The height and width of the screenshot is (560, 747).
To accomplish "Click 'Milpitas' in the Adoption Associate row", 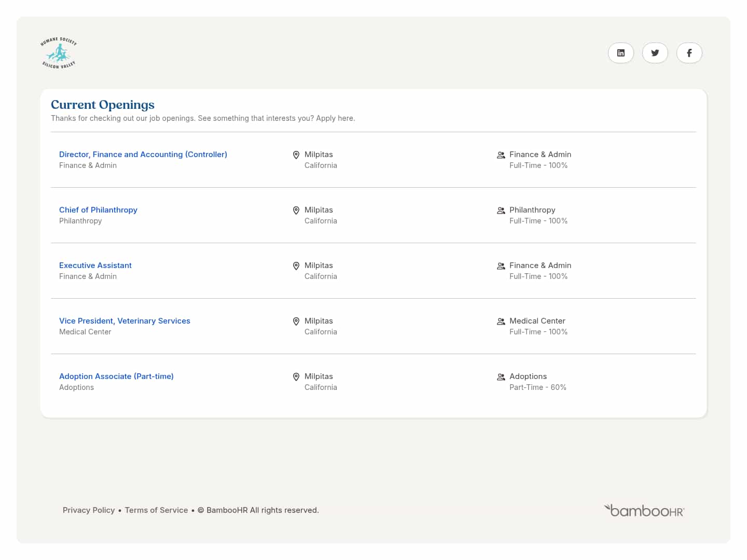I will coord(319,376).
